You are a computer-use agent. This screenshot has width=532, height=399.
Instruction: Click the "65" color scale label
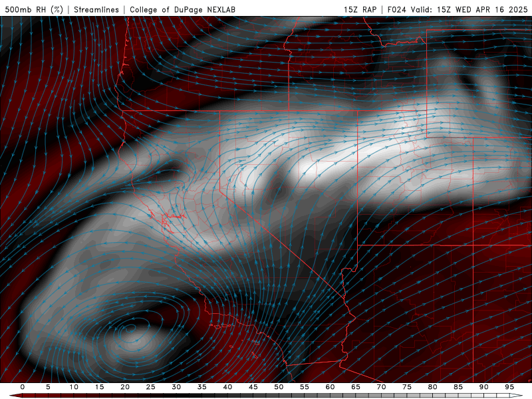[x=356, y=387]
